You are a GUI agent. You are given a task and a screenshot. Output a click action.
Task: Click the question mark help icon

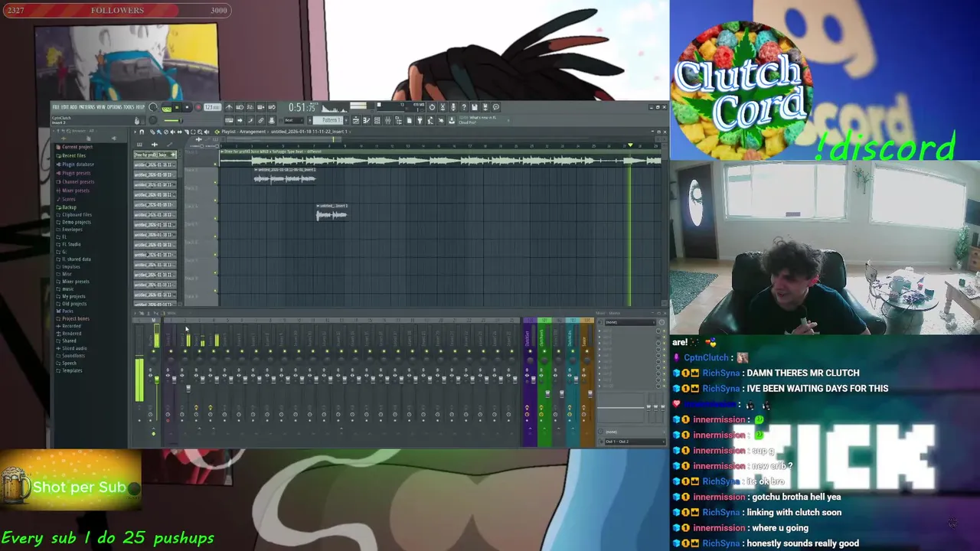(x=464, y=107)
